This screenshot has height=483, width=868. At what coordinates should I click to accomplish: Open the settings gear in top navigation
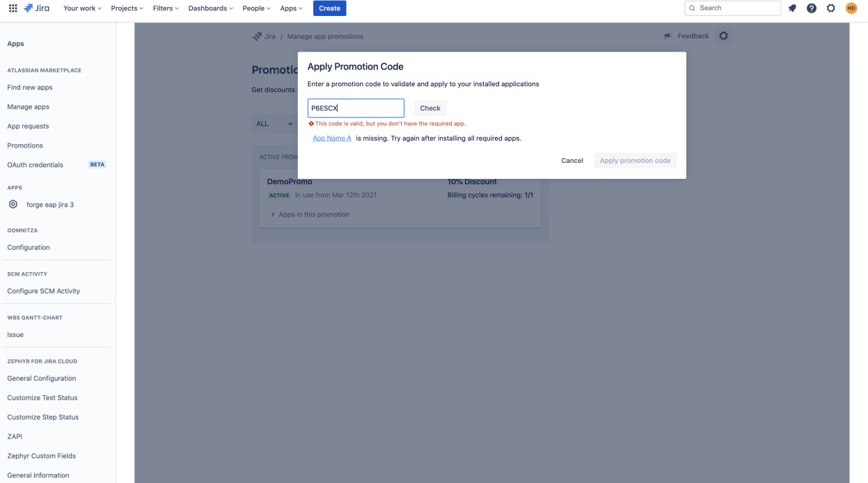point(831,8)
